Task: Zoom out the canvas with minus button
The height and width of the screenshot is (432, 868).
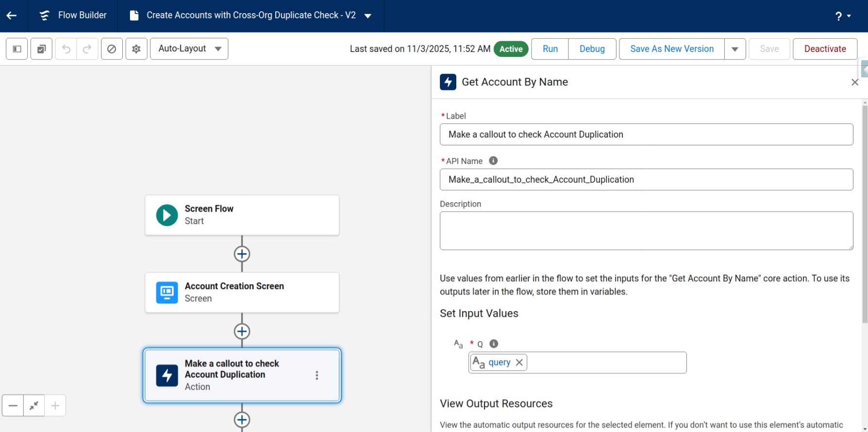Action: (x=13, y=406)
